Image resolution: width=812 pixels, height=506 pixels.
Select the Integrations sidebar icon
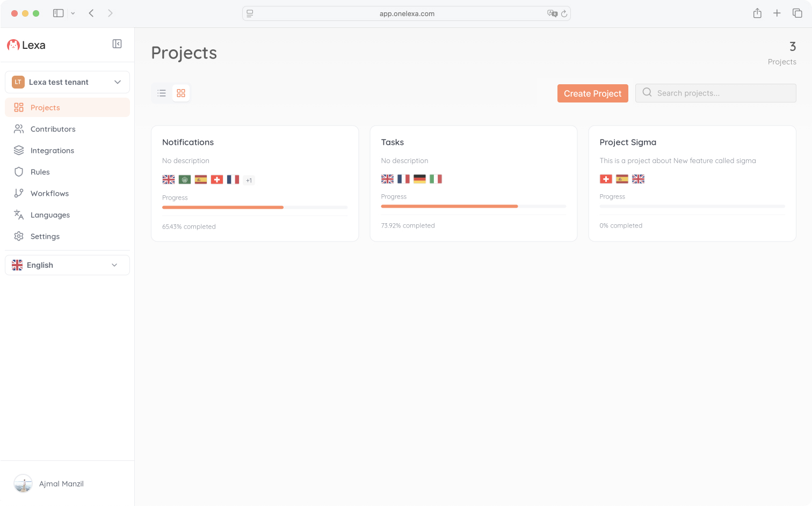[x=18, y=150]
